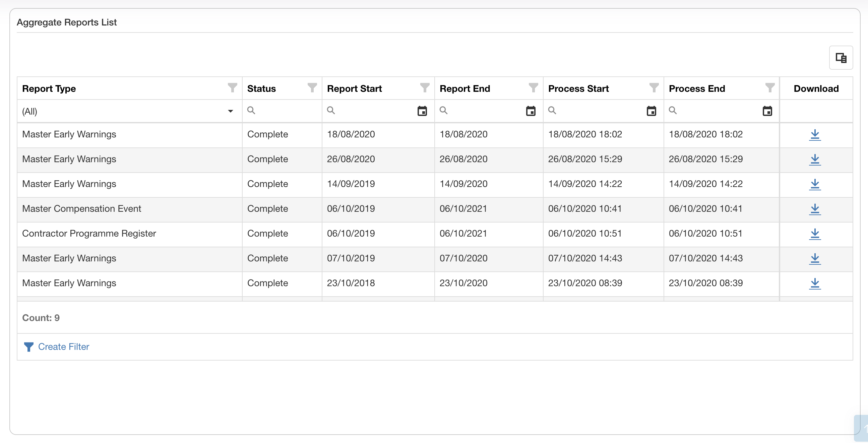Select the Contractor Programme Register cell

[129, 234]
